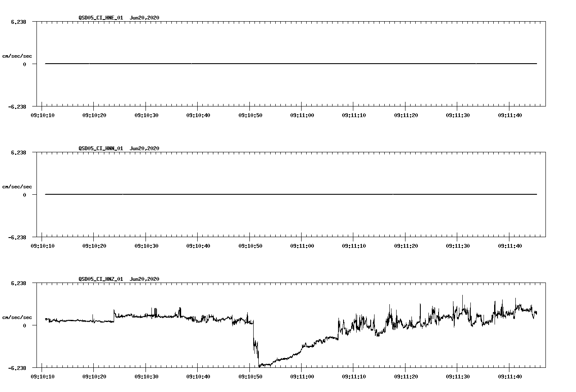Click the cm/sec/sec unit label on HNZ plot

coord(17,317)
